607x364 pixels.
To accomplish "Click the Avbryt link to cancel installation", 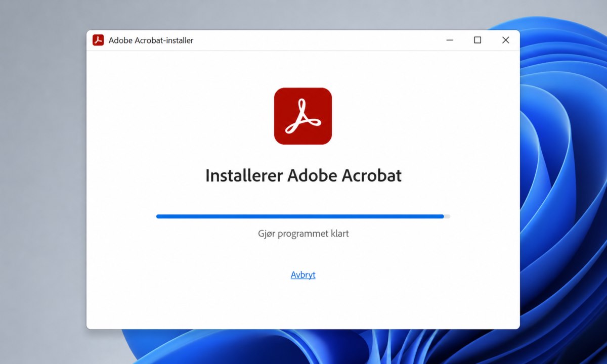I will pyautogui.click(x=303, y=275).
